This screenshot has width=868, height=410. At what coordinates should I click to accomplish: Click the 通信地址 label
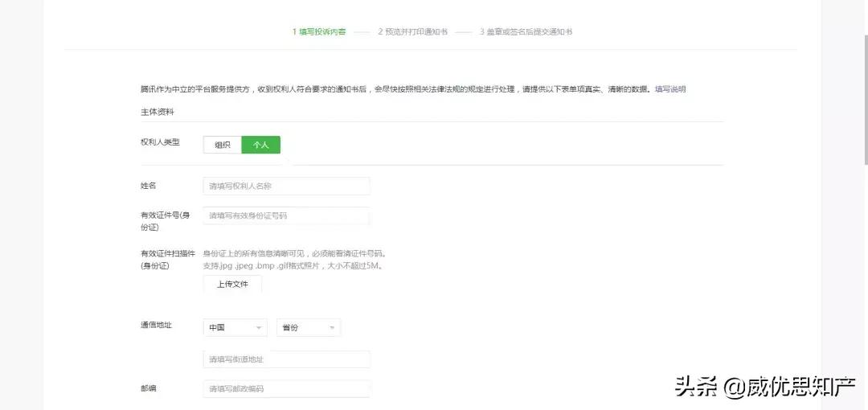pyautogui.click(x=156, y=325)
